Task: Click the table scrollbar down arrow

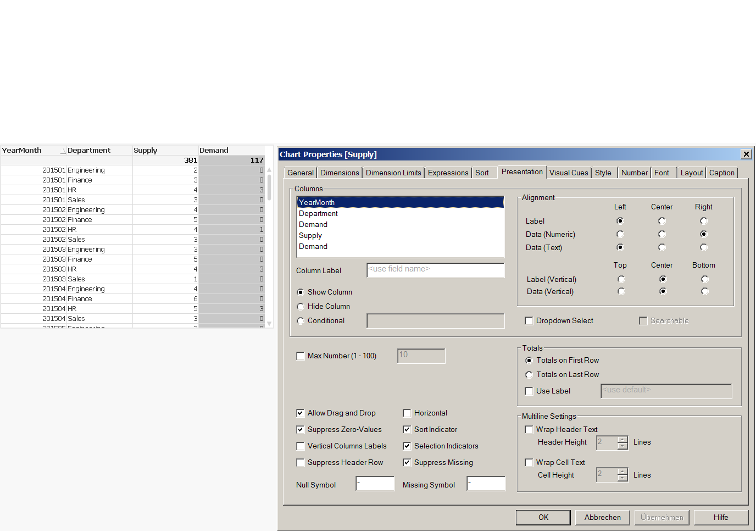Action: pyautogui.click(x=269, y=324)
